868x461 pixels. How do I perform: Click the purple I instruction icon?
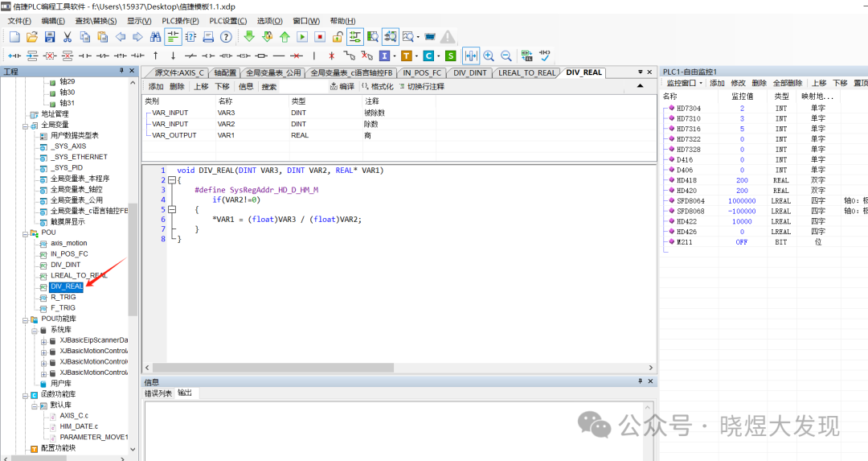point(384,56)
